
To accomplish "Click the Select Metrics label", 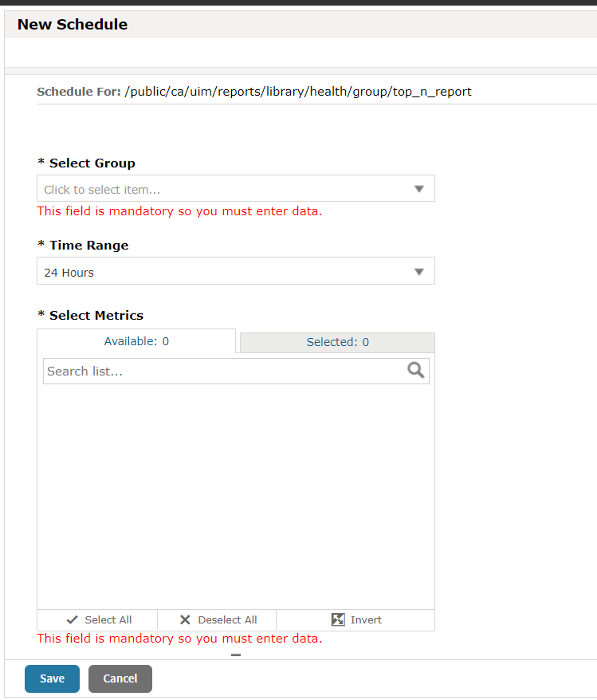I will tap(91, 315).
